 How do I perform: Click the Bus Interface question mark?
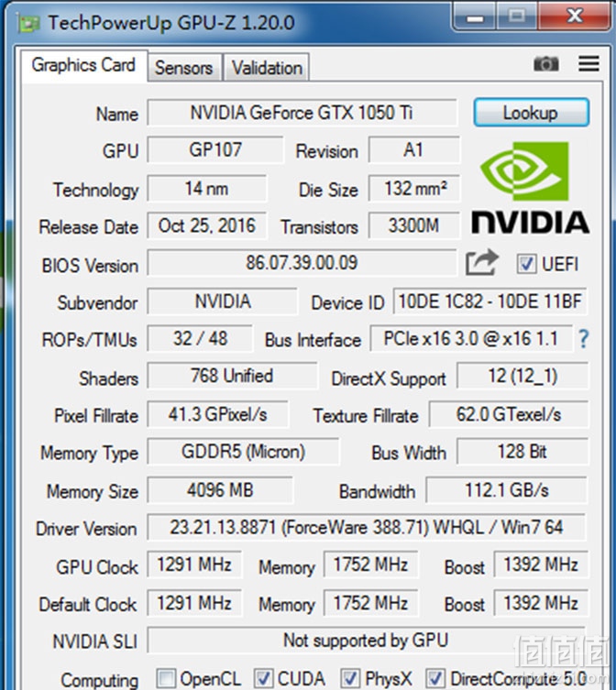click(583, 339)
